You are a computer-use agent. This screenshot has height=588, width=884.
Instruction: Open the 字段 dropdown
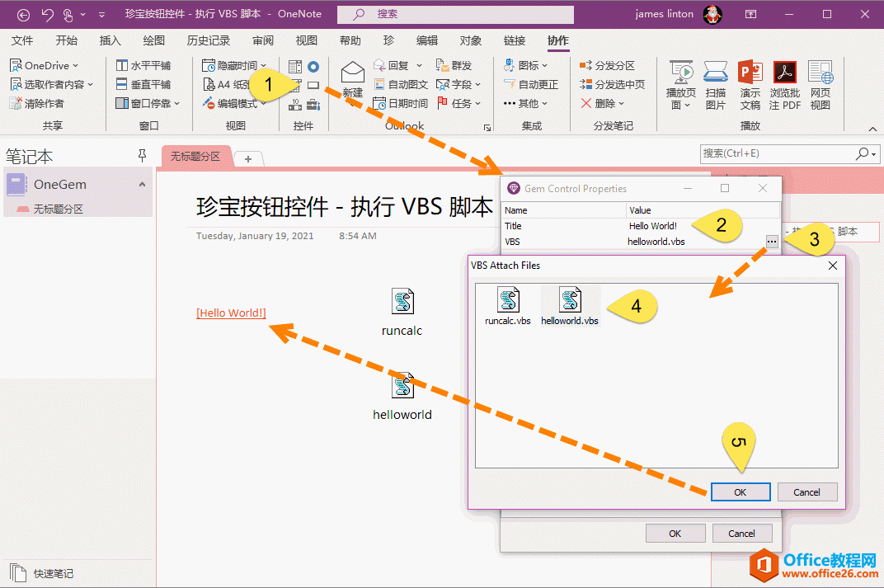[x=477, y=85]
